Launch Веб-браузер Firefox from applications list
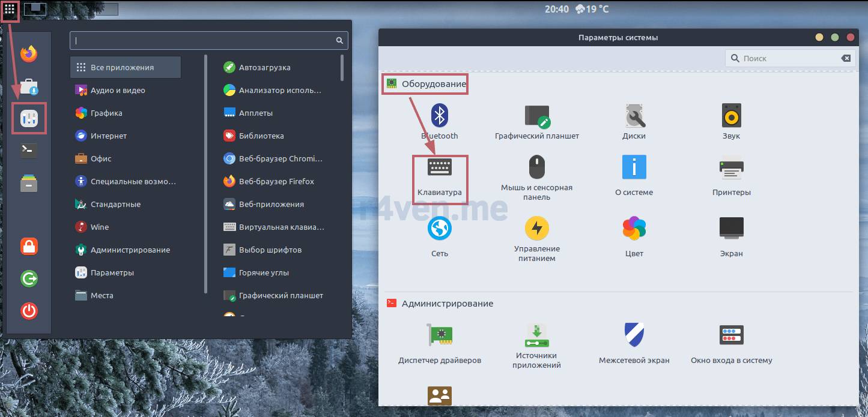 [x=276, y=181]
